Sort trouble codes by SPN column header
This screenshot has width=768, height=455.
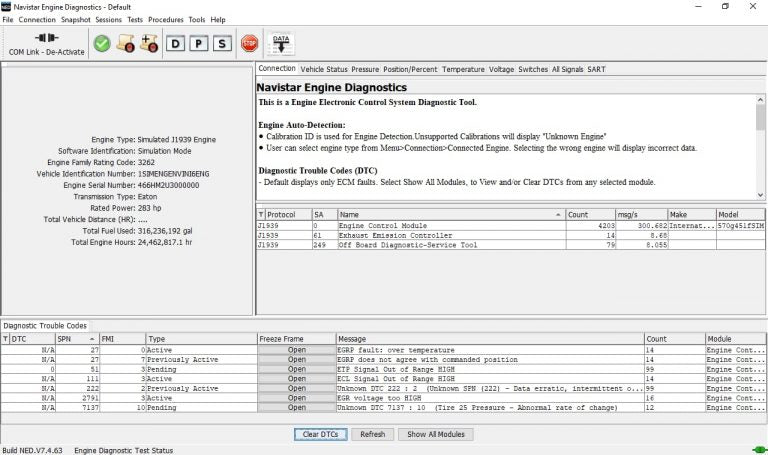75,339
